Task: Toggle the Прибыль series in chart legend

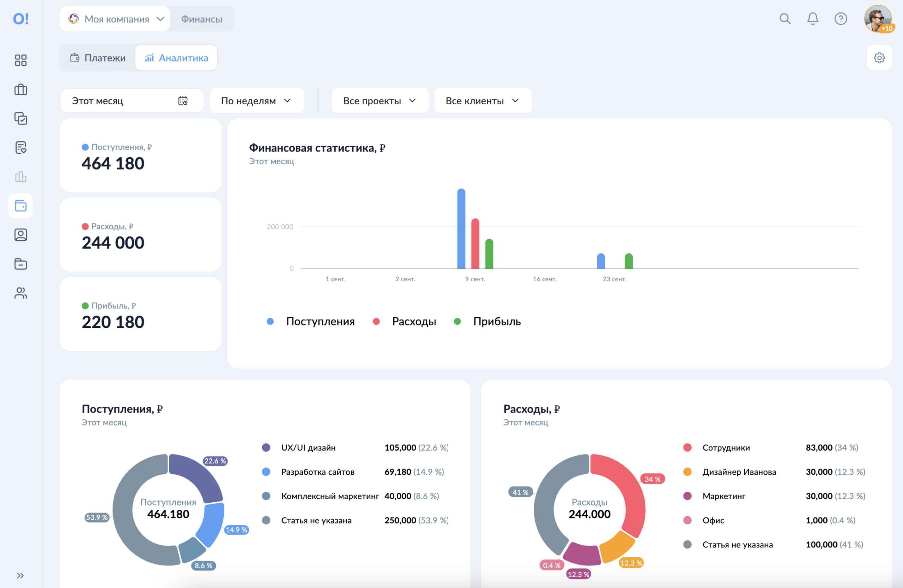Action: coord(487,321)
